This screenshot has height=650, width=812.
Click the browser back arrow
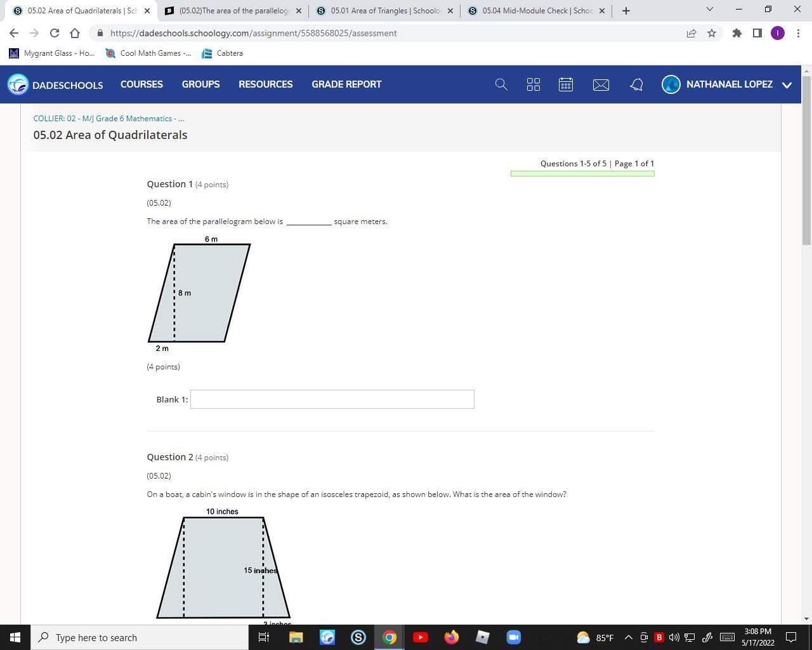(14, 33)
